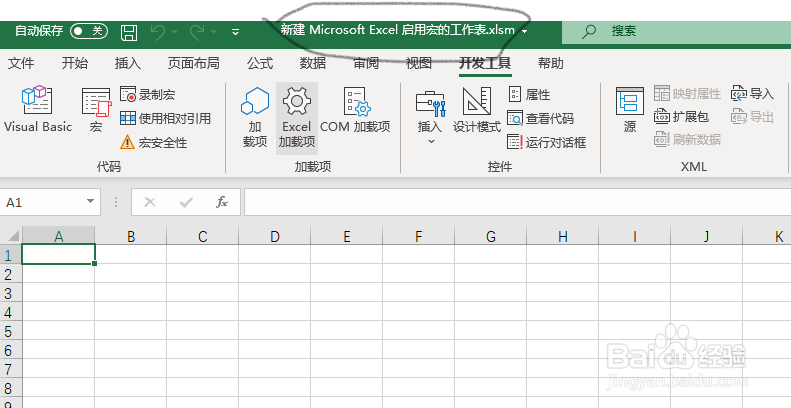Click the 搜索 search box
The width and height of the screenshot is (791, 408).
676,31
